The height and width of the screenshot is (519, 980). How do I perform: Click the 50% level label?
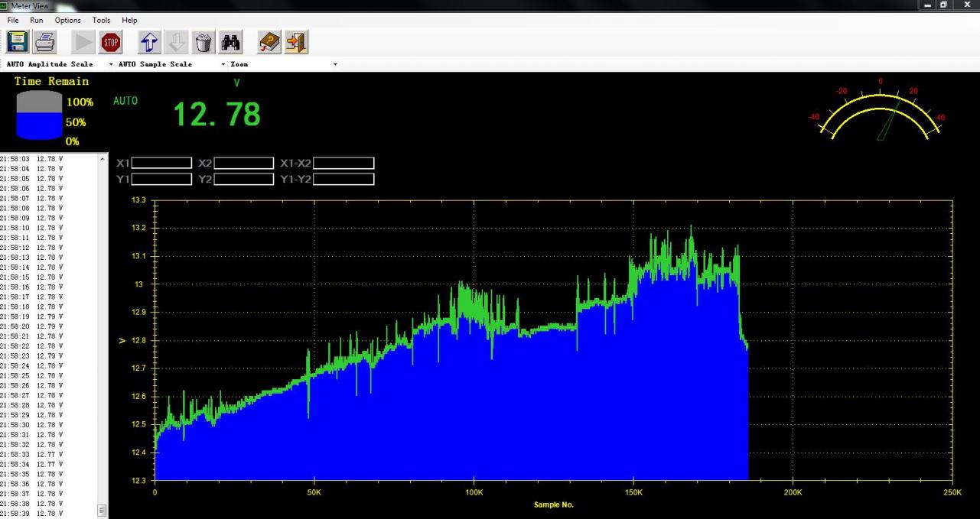click(76, 122)
